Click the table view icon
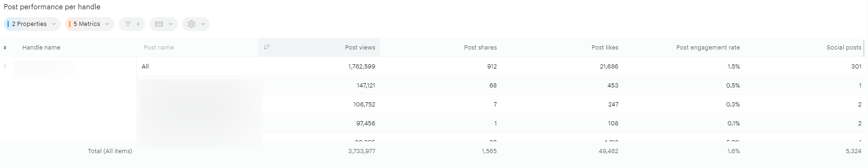This screenshot has height=167, width=868. tap(159, 24)
